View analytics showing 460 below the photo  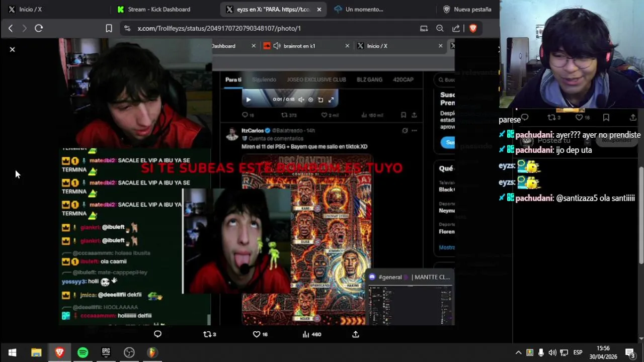click(x=312, y=334)
